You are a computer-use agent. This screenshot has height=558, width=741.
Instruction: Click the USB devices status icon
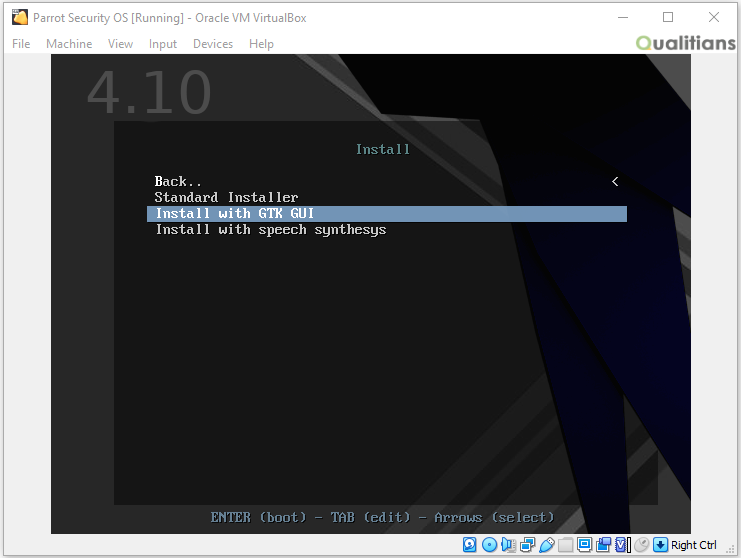pyautogui.click(x=547, y=545)
